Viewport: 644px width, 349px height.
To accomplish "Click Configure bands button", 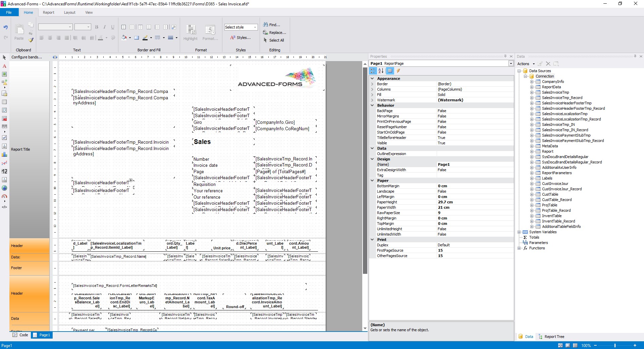I will click(x=27, y=57).
